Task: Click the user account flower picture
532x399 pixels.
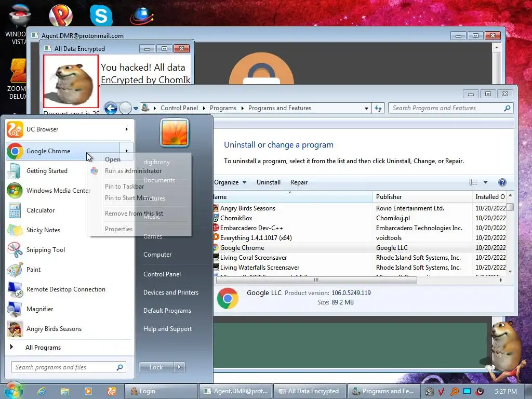Action: pos(175,132)
